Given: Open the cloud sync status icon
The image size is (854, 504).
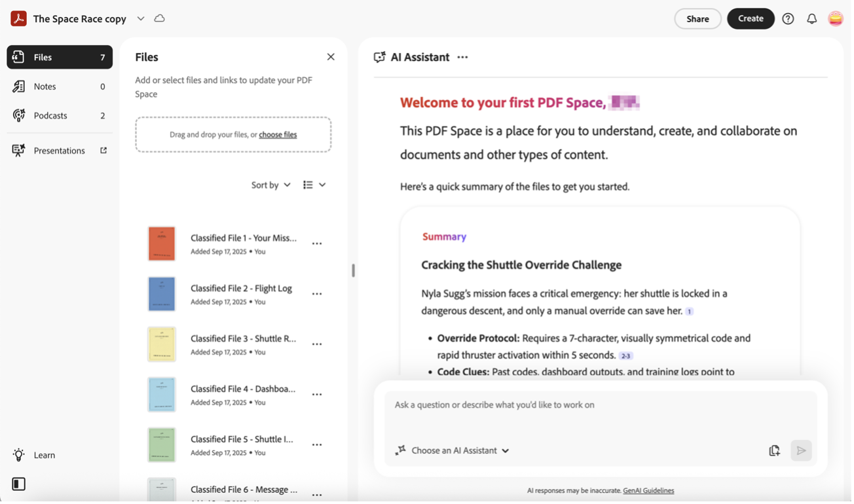Looking at the screenshot, I should pos(159,18).
